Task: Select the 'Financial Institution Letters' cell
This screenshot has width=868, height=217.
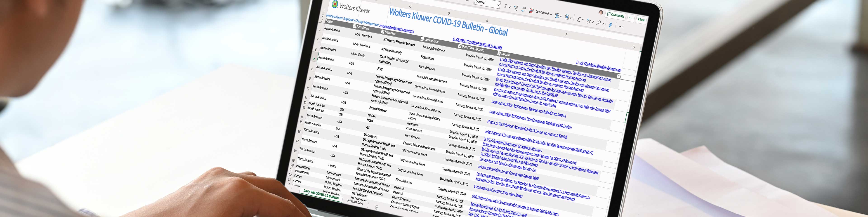Action: tap(432, 79)
